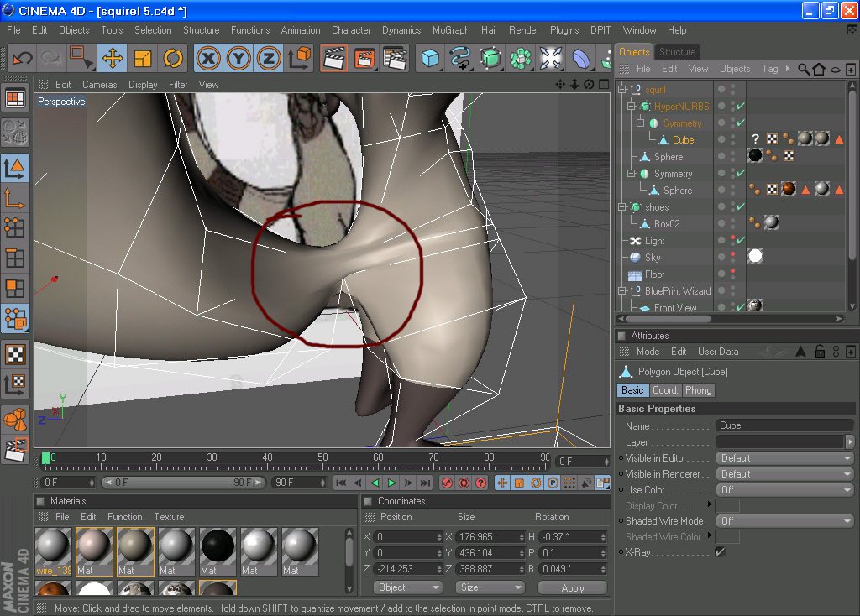Select the Rotate tool
This screenshot has width=860, height=616.
pos(173,58)
